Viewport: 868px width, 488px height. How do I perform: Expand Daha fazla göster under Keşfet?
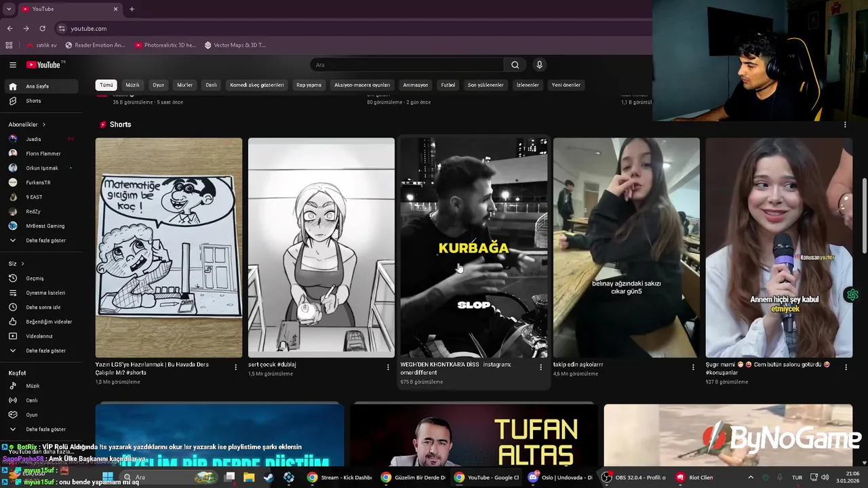tap(41, 429)
